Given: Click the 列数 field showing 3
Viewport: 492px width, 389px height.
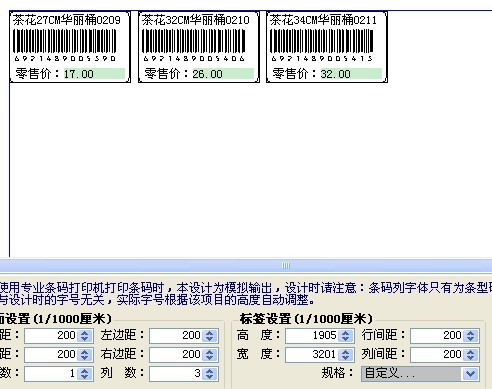Looking at the screenshot, I should tap(176, 373).
